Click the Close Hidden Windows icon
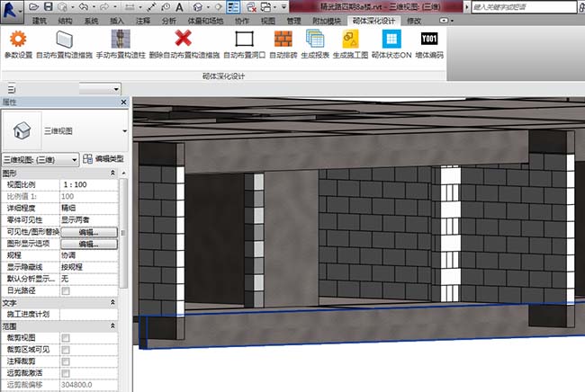Viewport: 585px width, 392px height. 252,7
